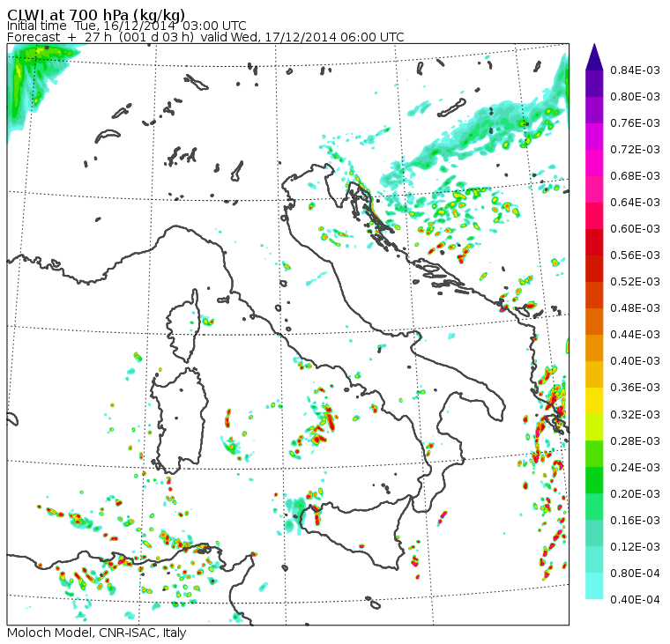The height and width of the screenshot is (644, 670).
Task: Click the "Moloch Model, CNR-ISAC, Italy" footer credit
Action: coord(97,633)
